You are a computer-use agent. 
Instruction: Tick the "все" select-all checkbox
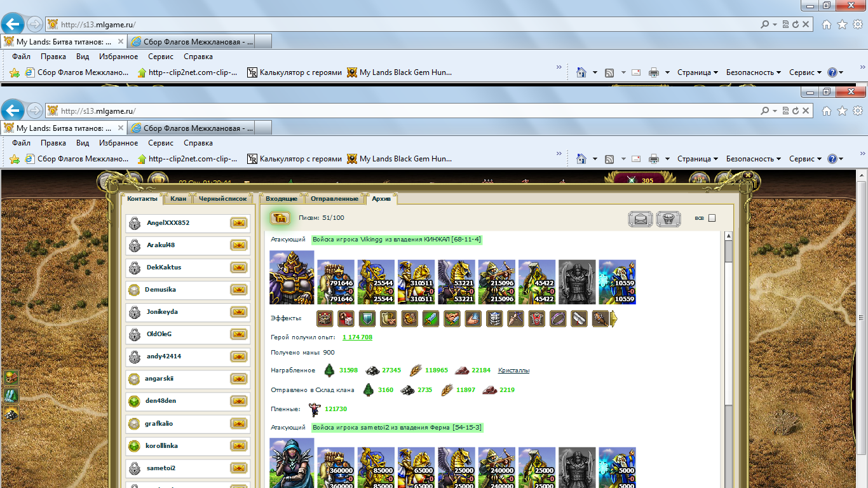[x=712, y=218]
